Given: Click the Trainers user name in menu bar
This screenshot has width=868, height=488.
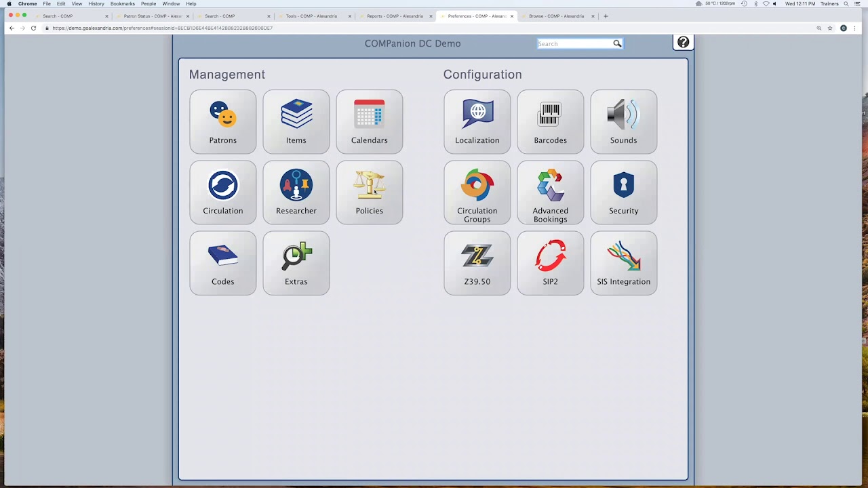Looking at the screenshot, I should click(x=829, y=3).
